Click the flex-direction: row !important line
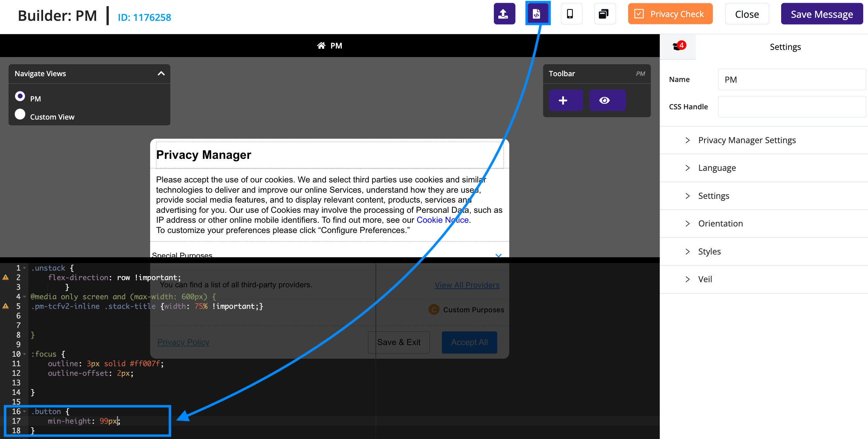This screenshot has width=868, height=439. [x=114, y=278]
